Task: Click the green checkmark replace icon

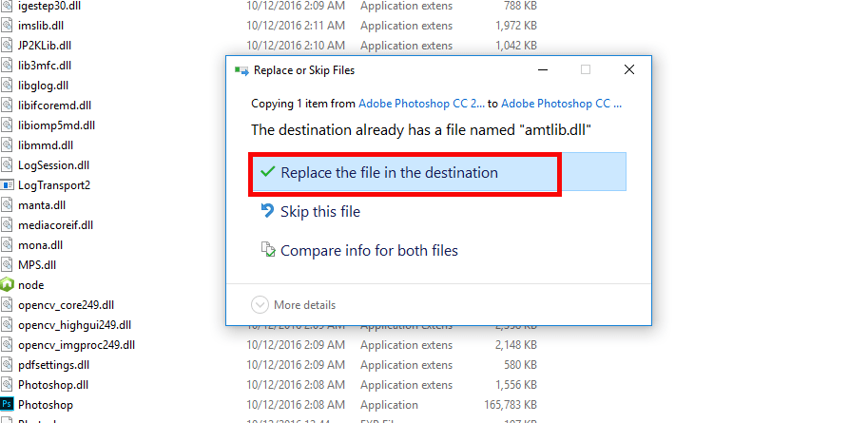Action: pos(265,173)
